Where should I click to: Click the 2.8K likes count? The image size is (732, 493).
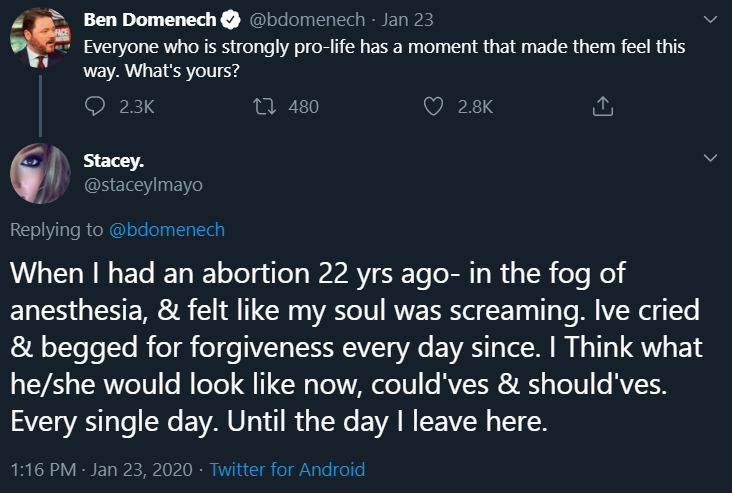click(475, 106)
